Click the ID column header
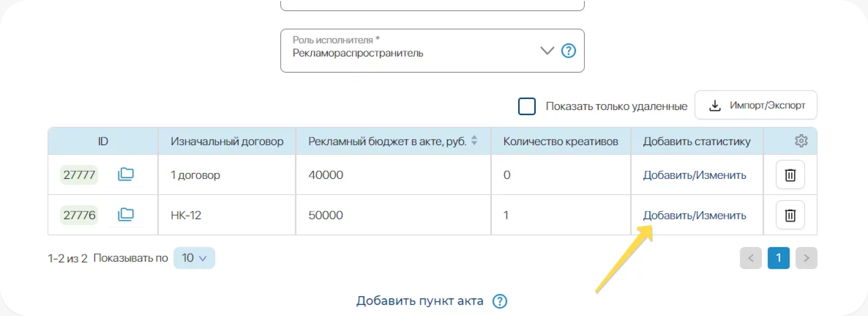Image resolution: width=868 pixels, height=316 pixels. click(x=103, y=141)
